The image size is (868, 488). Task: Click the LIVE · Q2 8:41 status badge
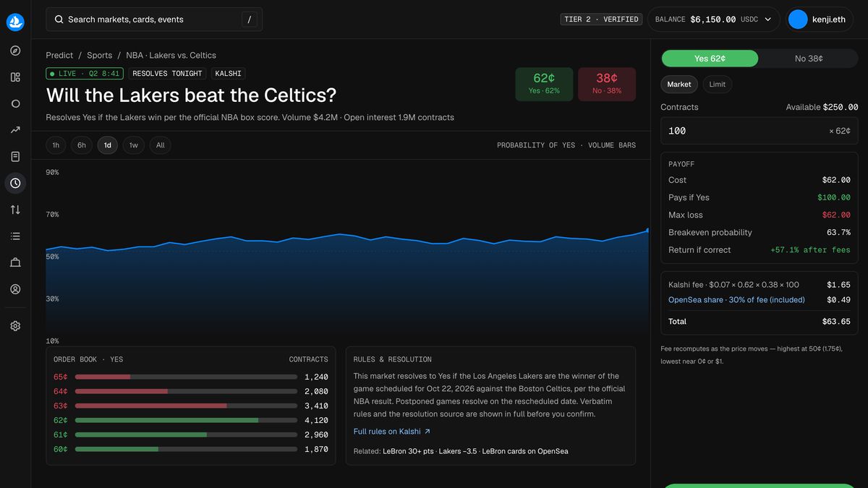pos(85,74)
